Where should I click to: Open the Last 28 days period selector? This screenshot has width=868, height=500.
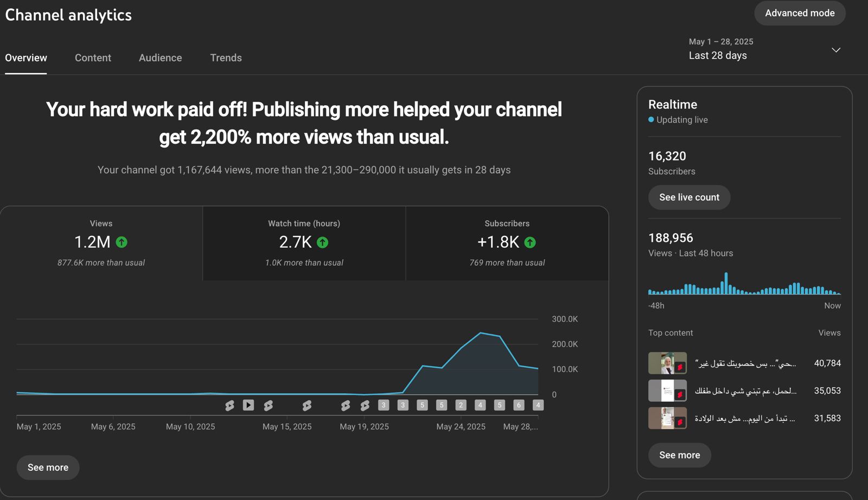(765, 49)
